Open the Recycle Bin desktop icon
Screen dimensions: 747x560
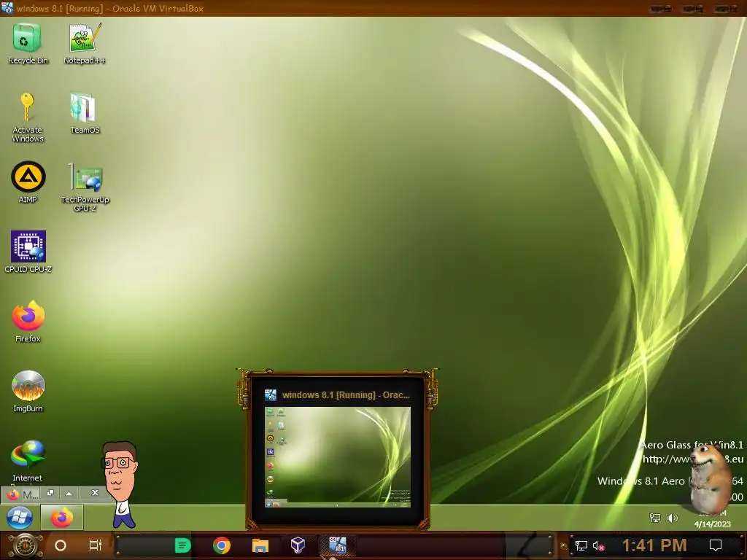click(28, 43)
